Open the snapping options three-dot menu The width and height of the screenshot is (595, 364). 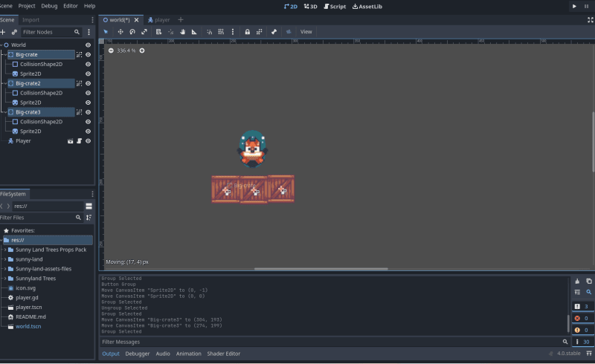pyautogui.click(x=233, y=32)
